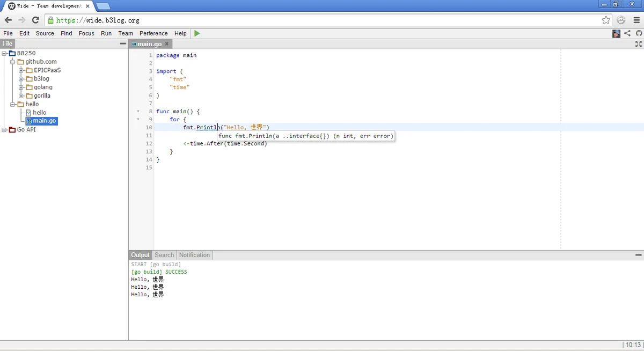
Task: Reload the page
Action: click(x=35, y=20)
